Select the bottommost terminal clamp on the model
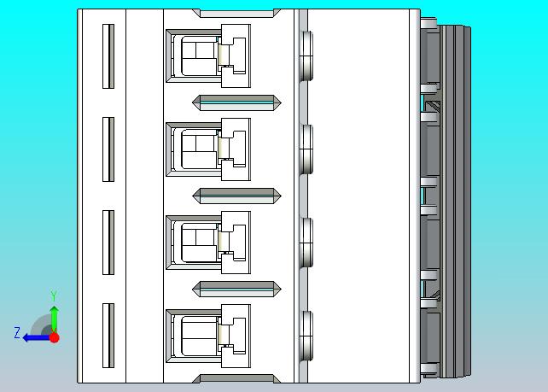 [x=208, y=336]
